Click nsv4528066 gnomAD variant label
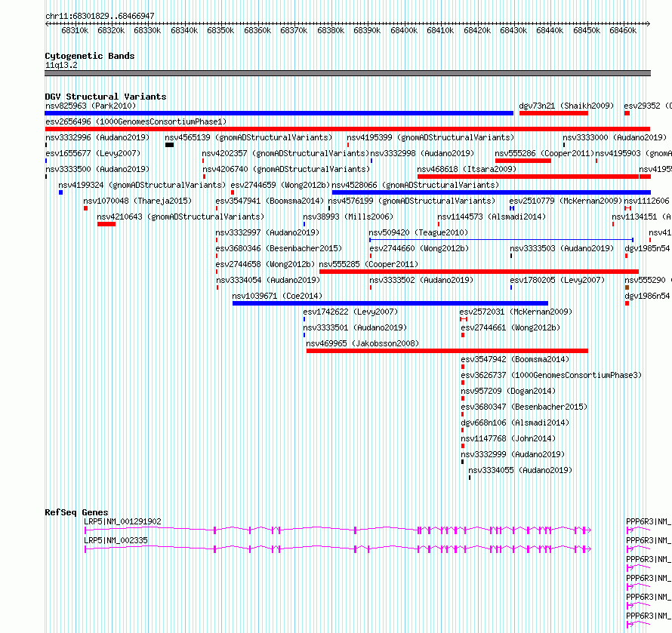 coord(415,185)
